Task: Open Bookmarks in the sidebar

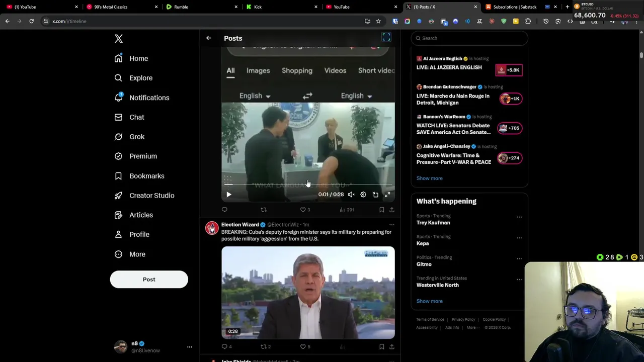Action: (139, 176)
